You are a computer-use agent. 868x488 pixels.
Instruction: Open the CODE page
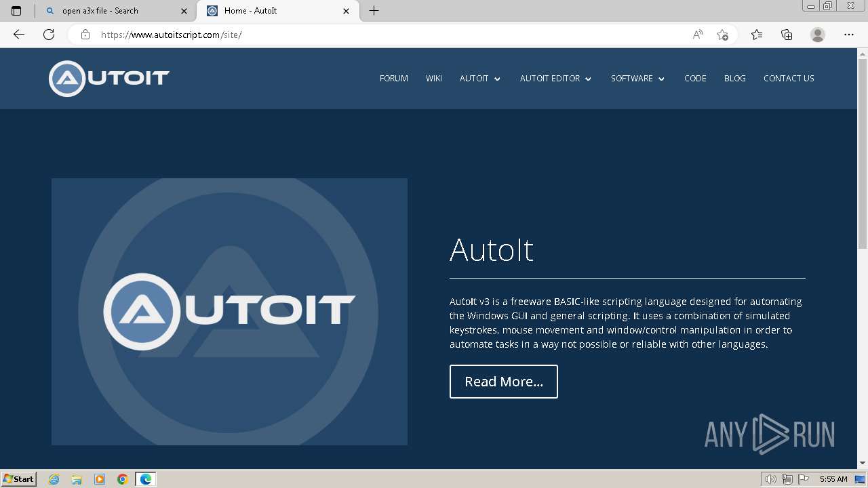pyautogui.click(x=695, y=79)
